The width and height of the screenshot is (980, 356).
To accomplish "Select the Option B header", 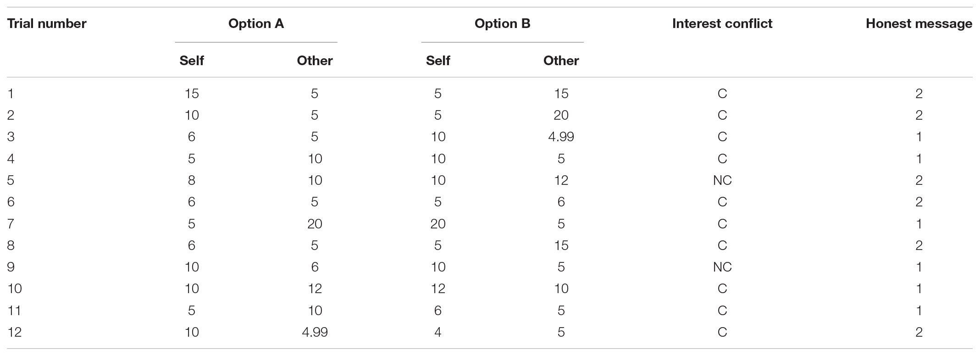I will pos(502,24).
